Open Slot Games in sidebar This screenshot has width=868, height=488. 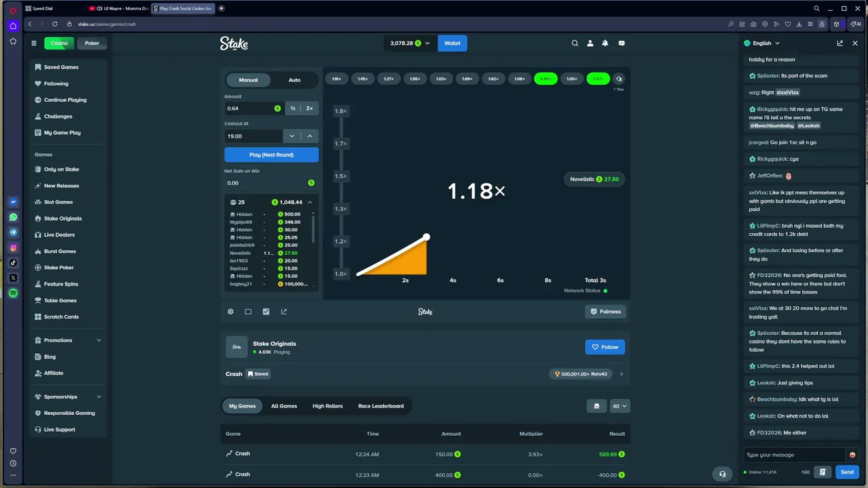(58, 202)
